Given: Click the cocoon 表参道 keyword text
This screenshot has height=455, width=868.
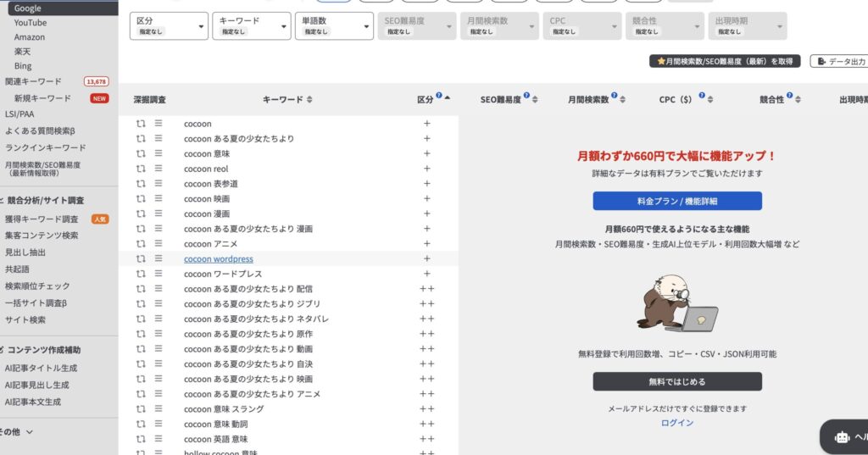Looking at the screenshot, I should pyautogui.click(x=211, y=184).
